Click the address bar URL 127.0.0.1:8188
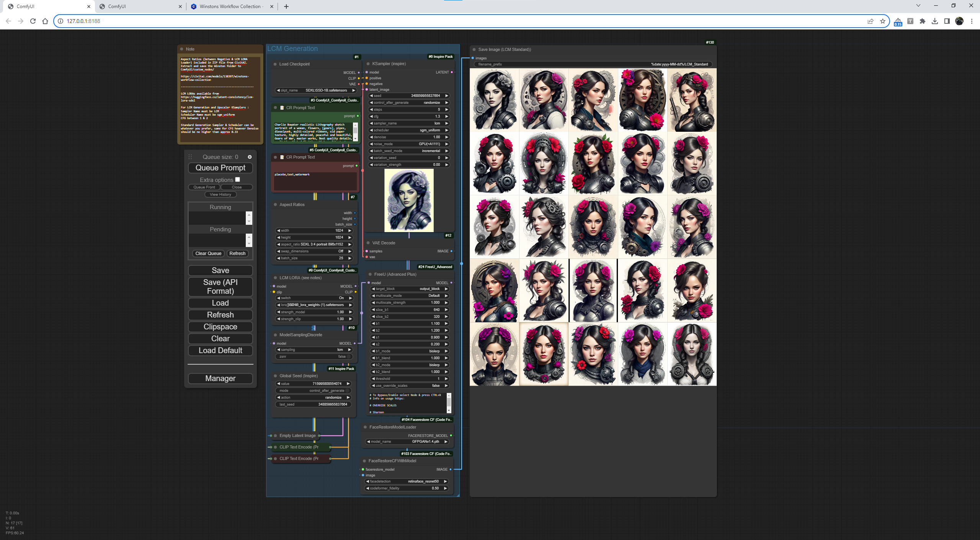The width and height of the screenshot is (980, 540). point(83,21)
